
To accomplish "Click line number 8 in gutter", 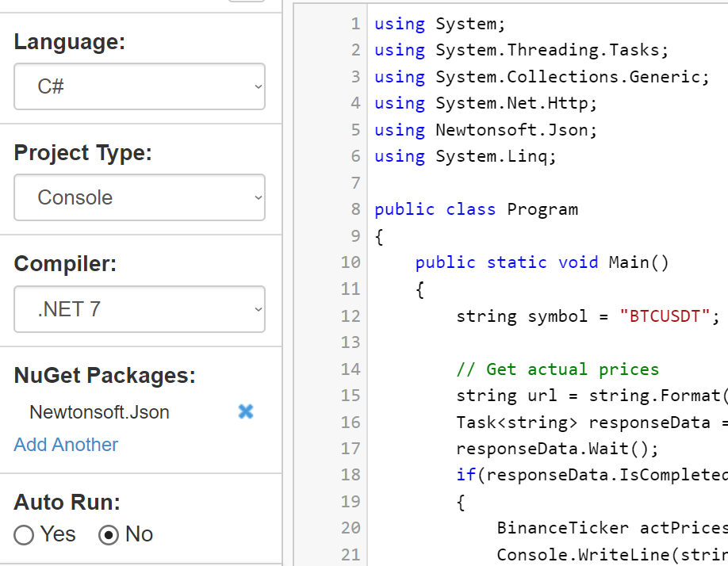I will 355,209.
